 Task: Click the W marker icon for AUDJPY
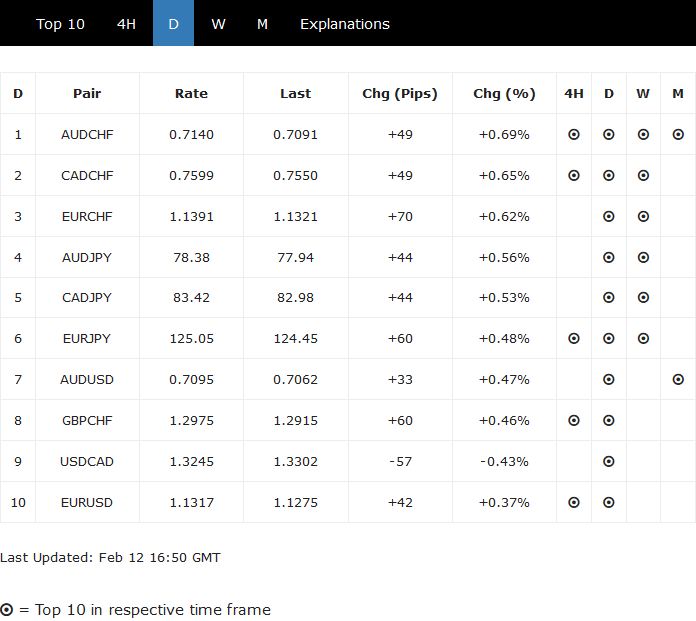[643, 257]
